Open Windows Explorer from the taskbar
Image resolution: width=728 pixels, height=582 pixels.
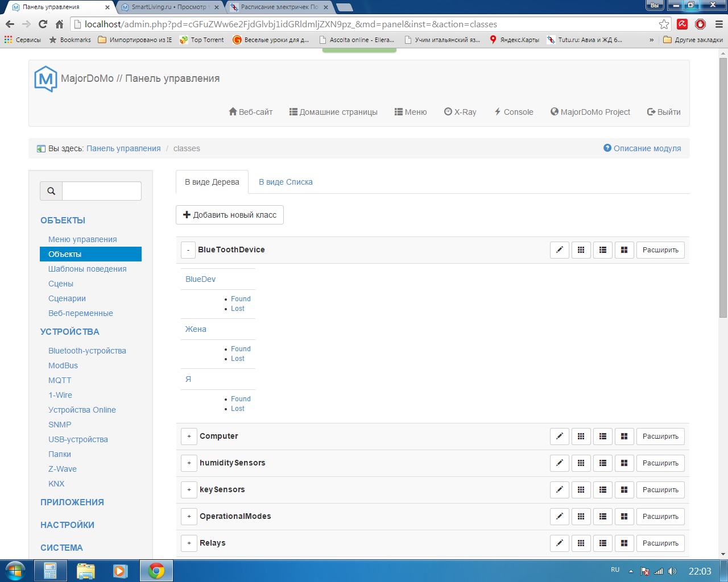click(85, 571)
